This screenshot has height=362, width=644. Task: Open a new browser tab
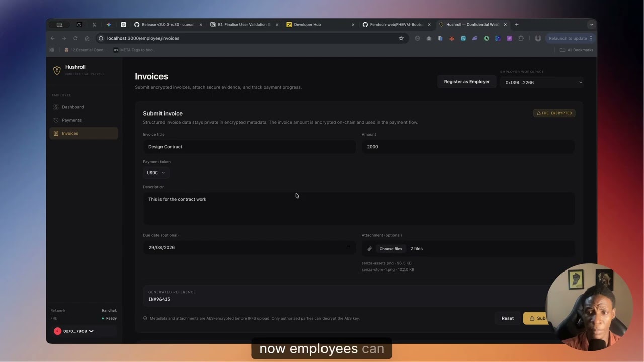pos(516,24)
